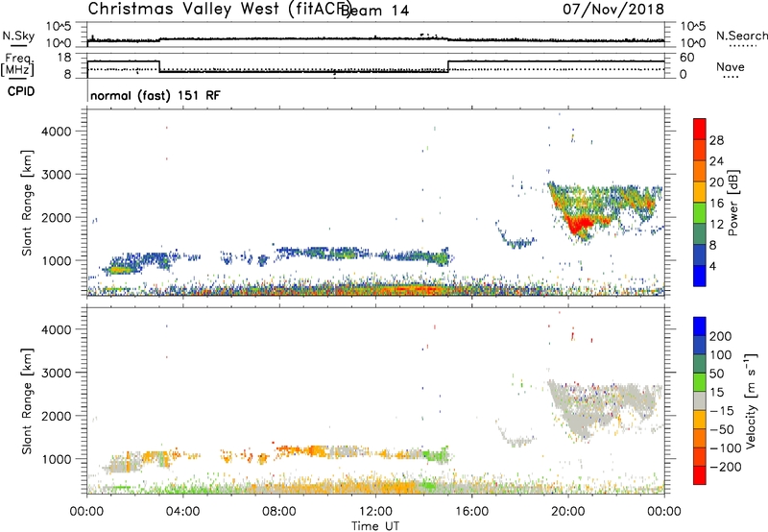
Task: Click the 'Beam 14' label
Action: tap(375, 11)
